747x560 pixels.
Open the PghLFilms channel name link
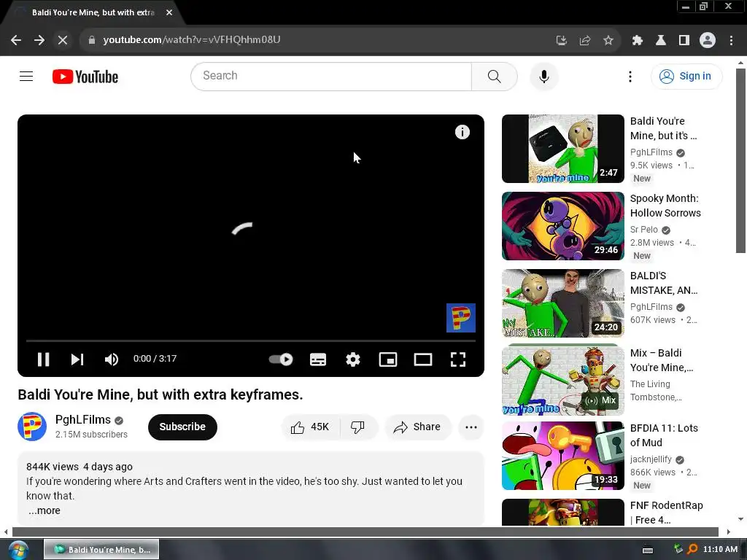pyautogui.click(x=83, y=419)
